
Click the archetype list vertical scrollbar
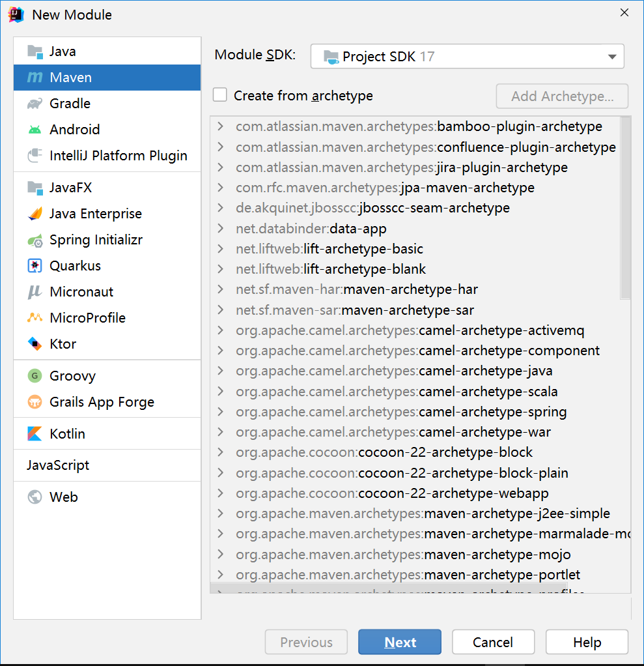click(625, 208)
